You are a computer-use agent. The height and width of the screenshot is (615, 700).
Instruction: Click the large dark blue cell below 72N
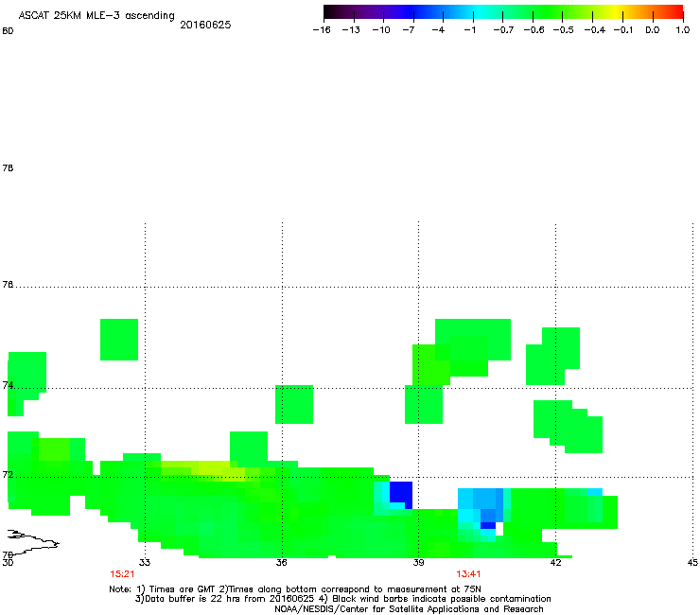click(x=401, y=493)
